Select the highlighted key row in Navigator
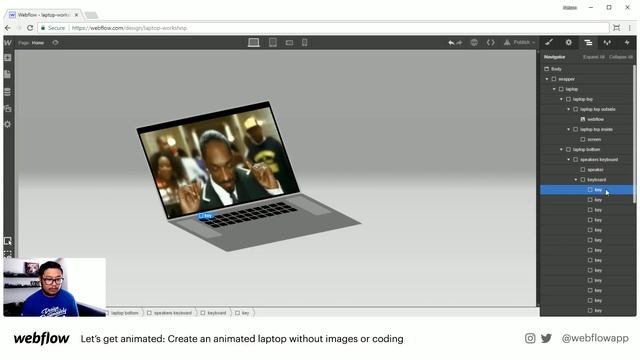 pos(587,190)
